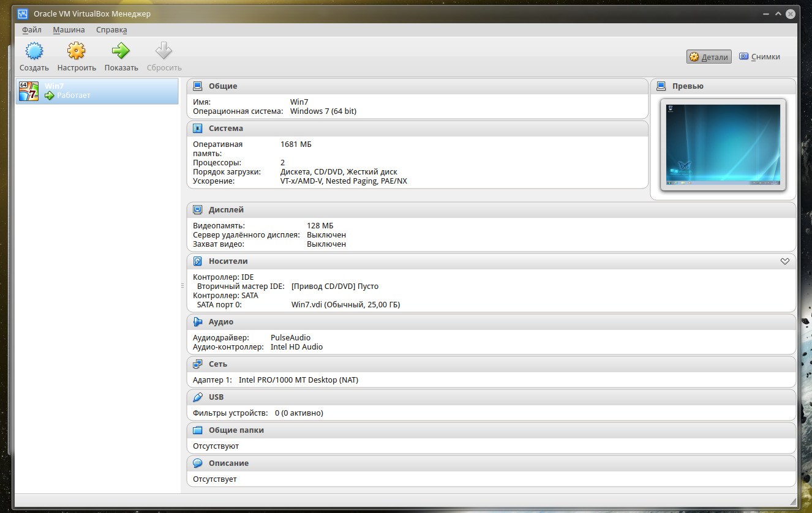Open the Машина menu
The height and width of the screenshot is (513, 812).
coord(69,30)
